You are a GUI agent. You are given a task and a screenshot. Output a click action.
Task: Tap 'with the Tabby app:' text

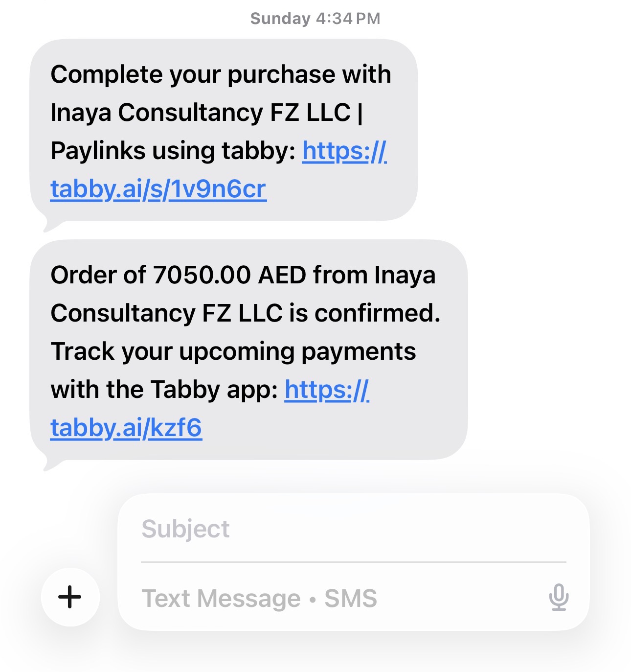(164, 390)
